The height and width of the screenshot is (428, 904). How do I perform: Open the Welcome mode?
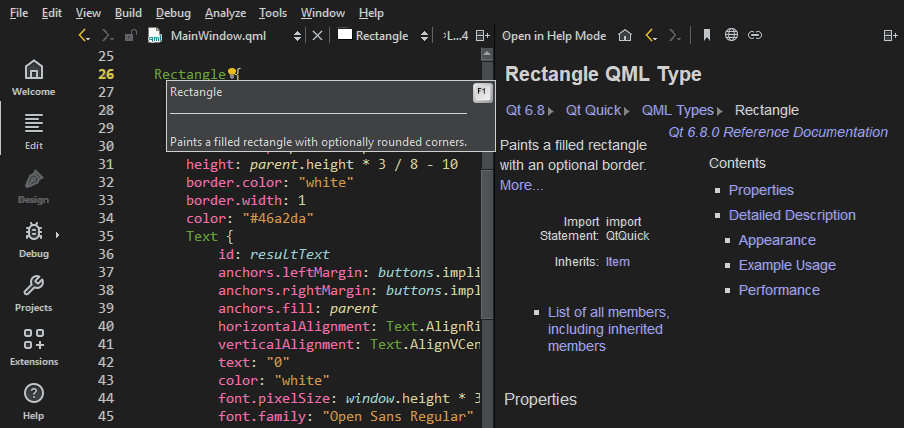coord(34,77)
